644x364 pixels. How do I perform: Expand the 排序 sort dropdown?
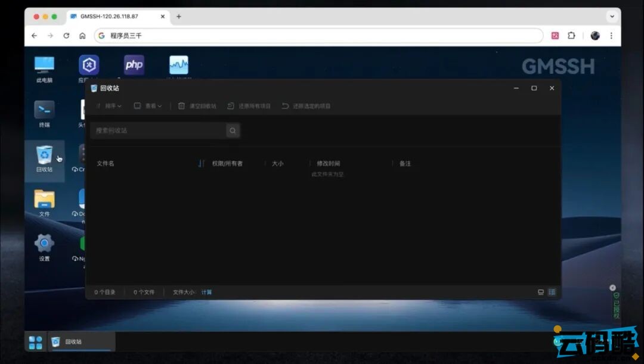(x=110, y=106)
